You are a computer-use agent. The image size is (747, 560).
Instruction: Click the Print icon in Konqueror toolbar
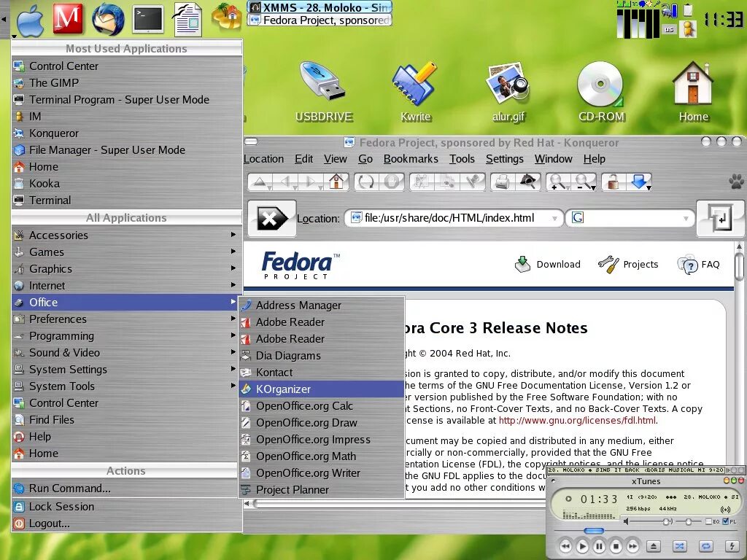[502, 182]
